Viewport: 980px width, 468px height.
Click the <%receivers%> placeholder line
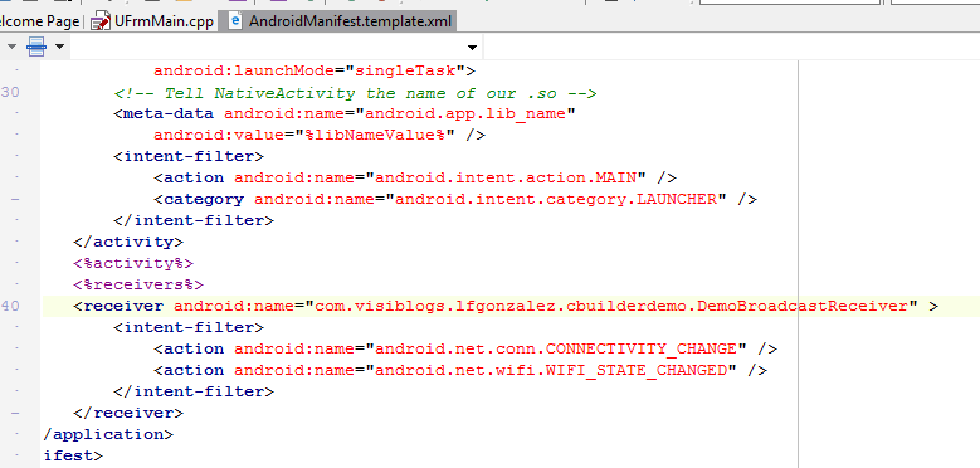click(138, 285)
